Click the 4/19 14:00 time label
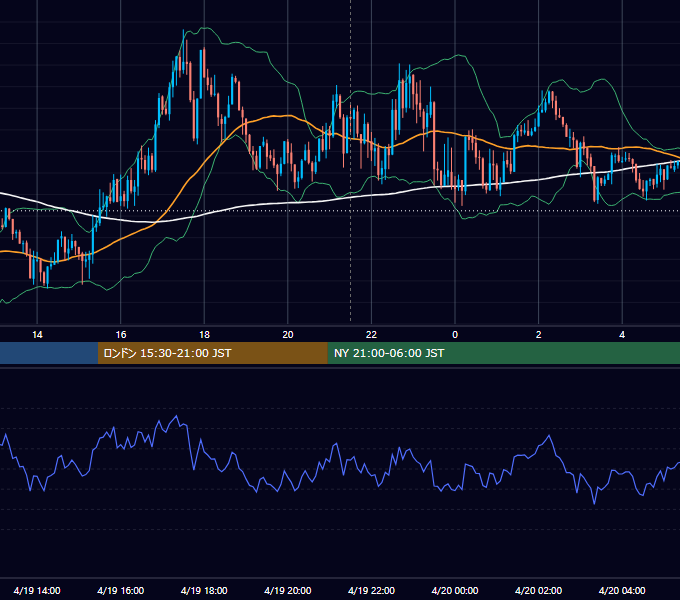680x600 pixels. (37, 590)
